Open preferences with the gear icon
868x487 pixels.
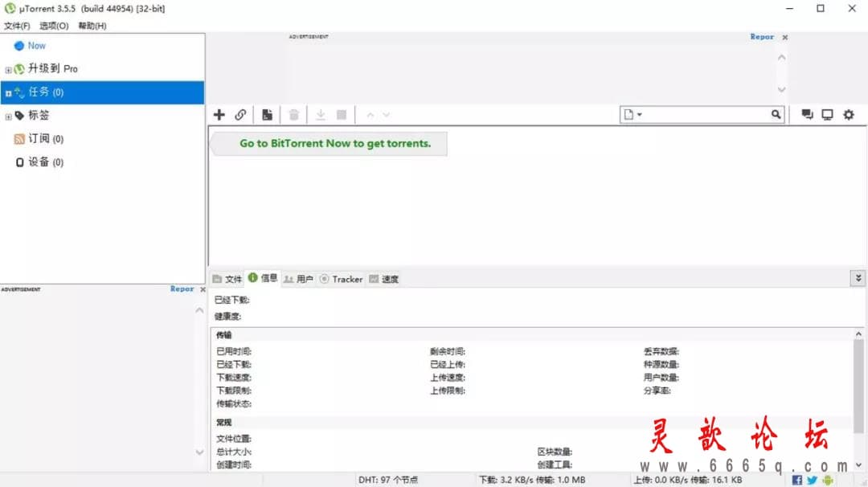849,115
